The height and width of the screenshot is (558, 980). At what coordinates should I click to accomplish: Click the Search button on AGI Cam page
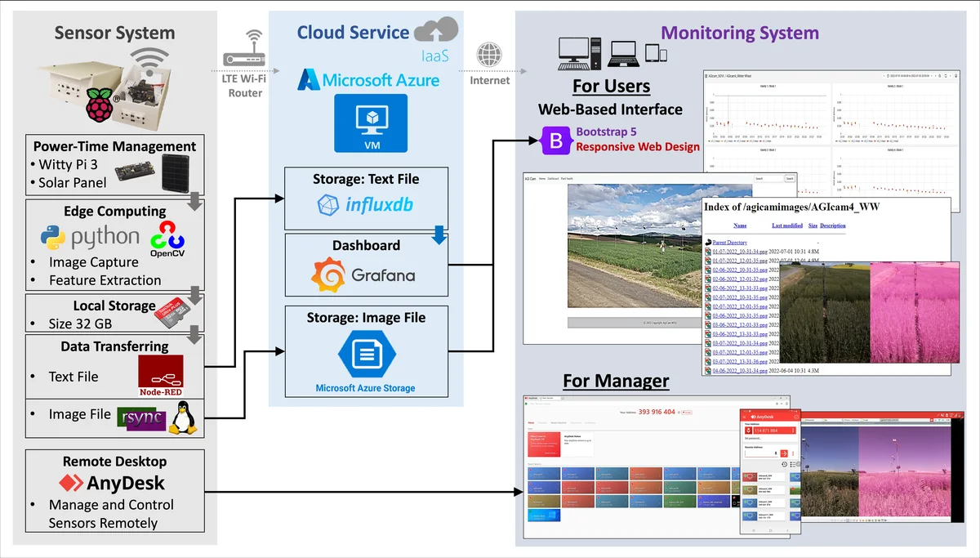(790, 178)
